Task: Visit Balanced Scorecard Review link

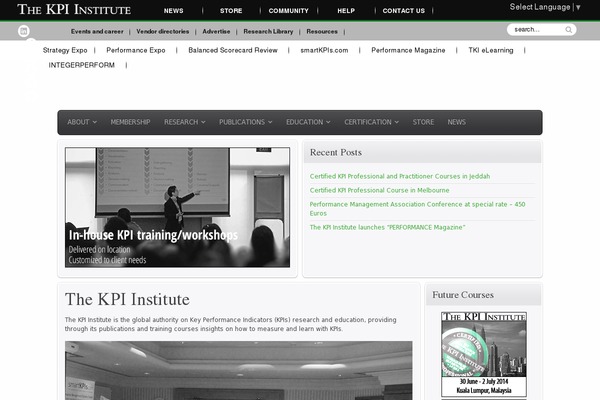Action: coord(233,50)
